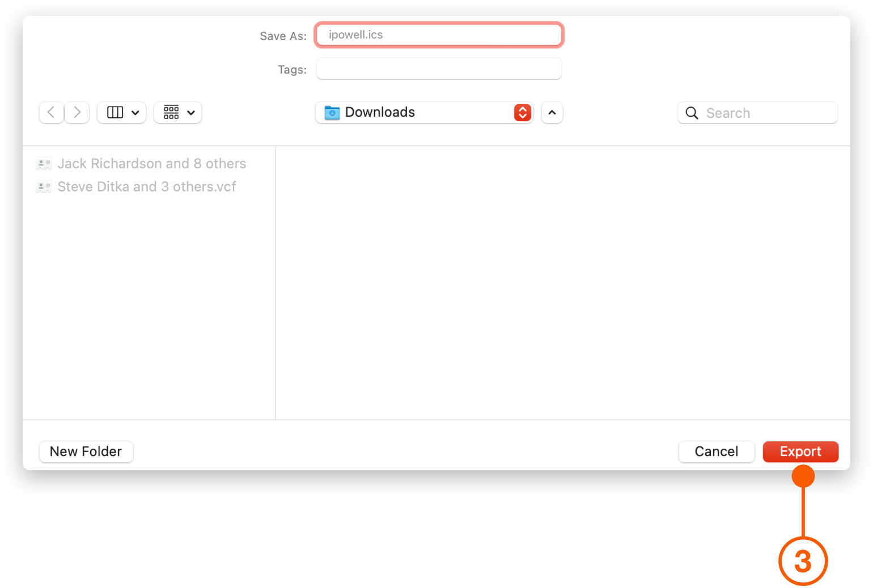The height and width of the screenshot is (588, 873).
Task: Select the column view icon
Action: point(115,113)
